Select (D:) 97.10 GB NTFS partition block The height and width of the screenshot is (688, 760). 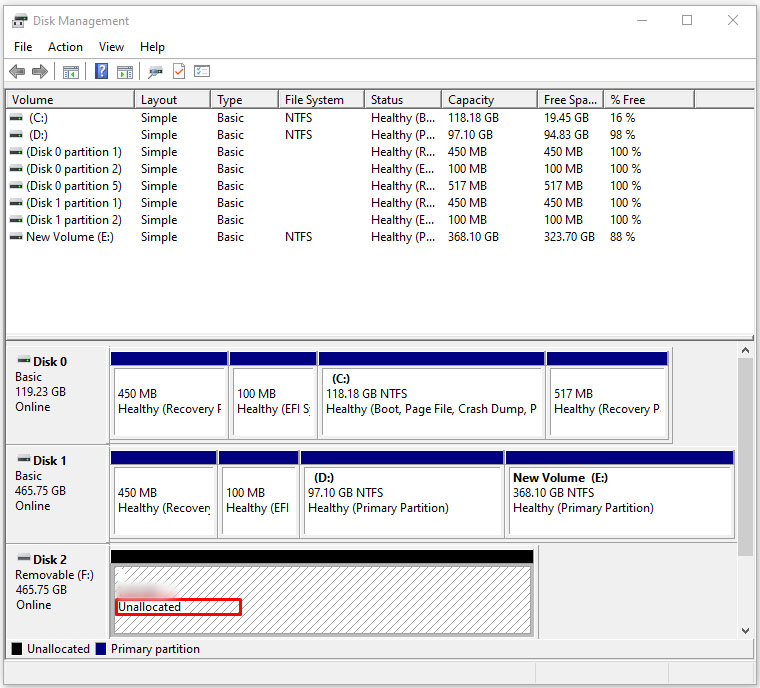click(x=401, y=499)
